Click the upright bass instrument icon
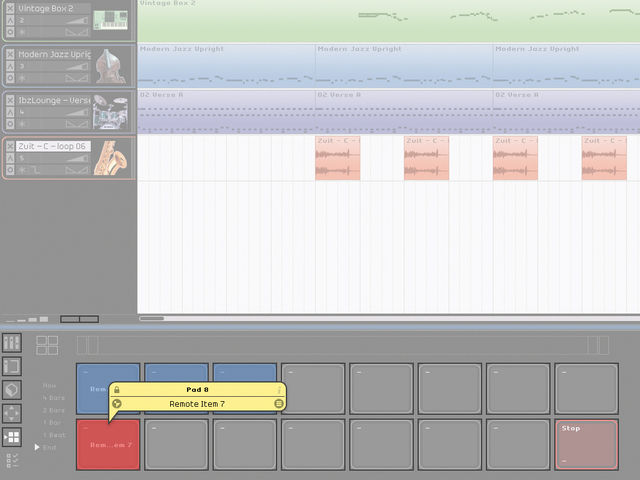 tap(109, 67)
